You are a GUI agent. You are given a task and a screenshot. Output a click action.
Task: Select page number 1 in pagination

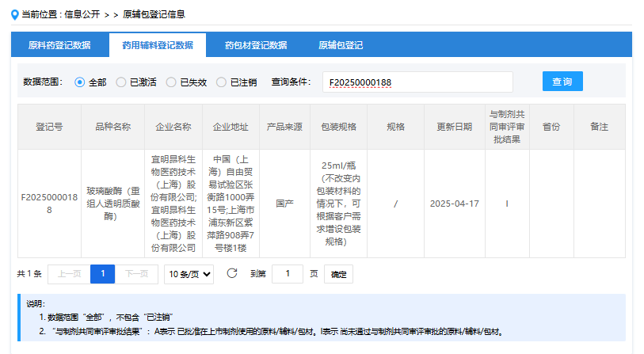point(103,274)
